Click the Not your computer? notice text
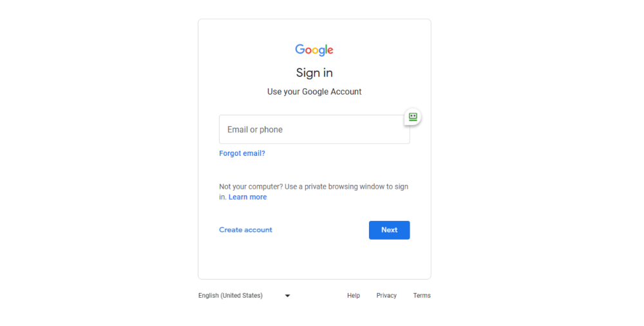Screen dimensions: 644x326 pyautogui.click(x=314, y=191)
